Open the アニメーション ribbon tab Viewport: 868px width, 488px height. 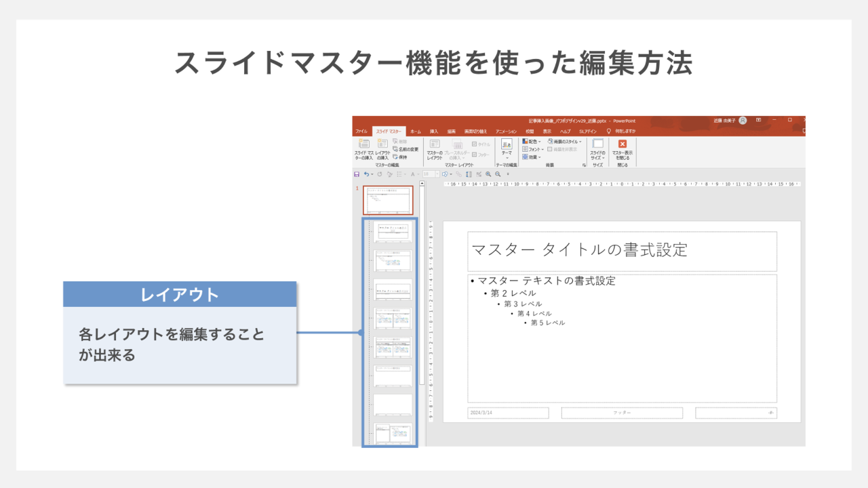click(506, 131)
